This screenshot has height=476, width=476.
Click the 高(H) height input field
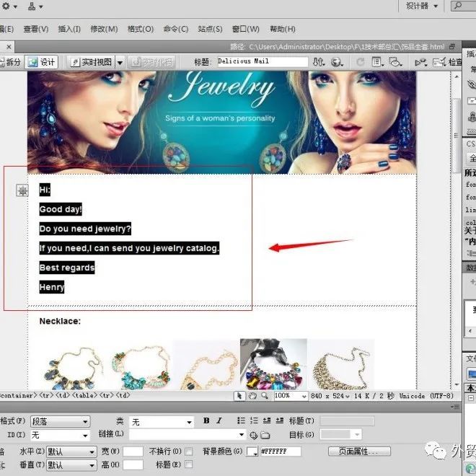pyautogui.click(x=133, y=464)
